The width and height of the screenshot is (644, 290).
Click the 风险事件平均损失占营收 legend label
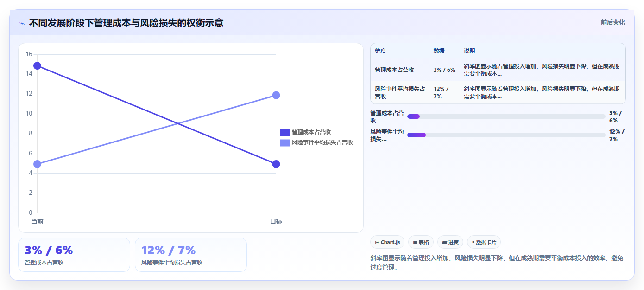[322, 142]
